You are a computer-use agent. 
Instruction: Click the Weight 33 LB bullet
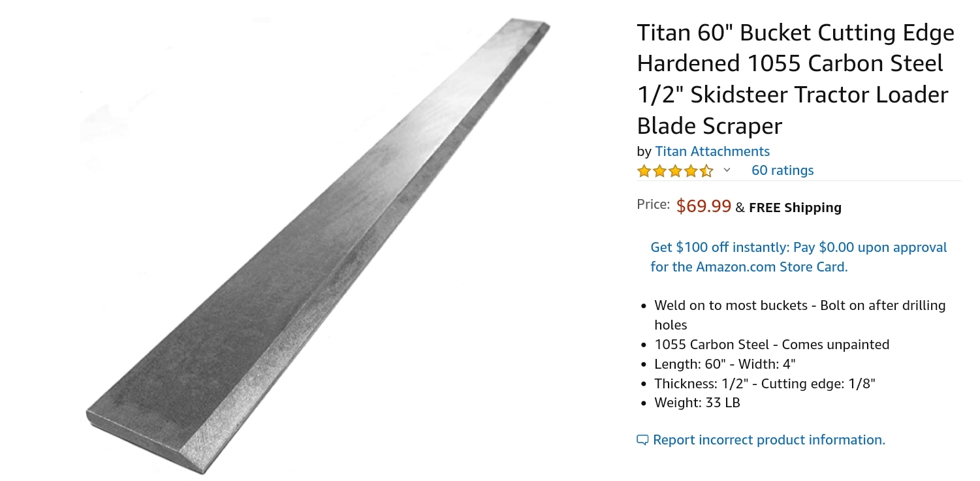pyautogui.click(x=697, y=403)
